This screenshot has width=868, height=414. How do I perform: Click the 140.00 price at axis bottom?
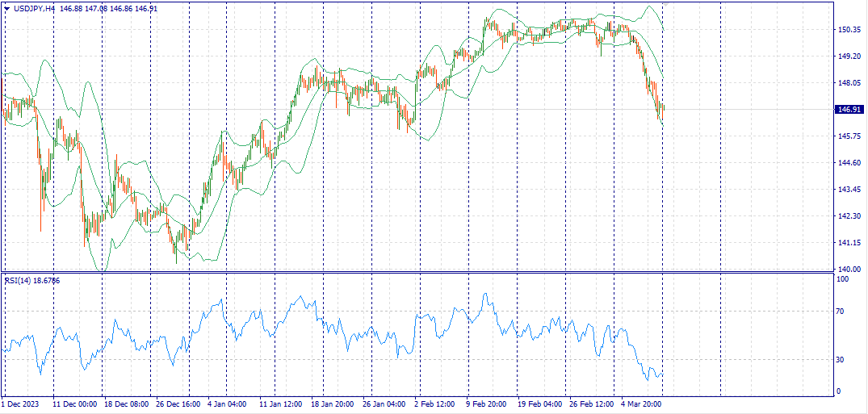(848, 269)
